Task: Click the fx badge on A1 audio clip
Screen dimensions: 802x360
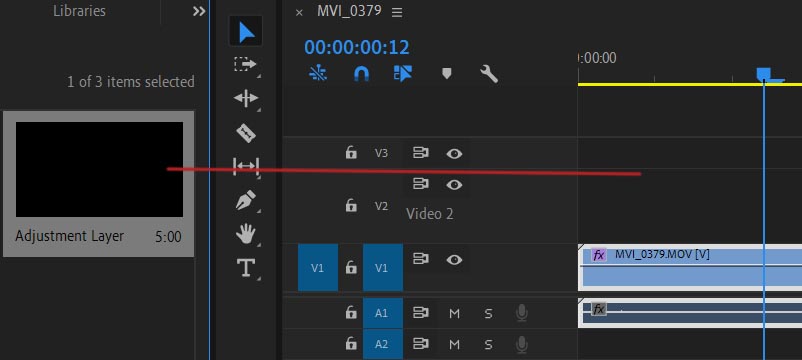Action: [598, 309]
